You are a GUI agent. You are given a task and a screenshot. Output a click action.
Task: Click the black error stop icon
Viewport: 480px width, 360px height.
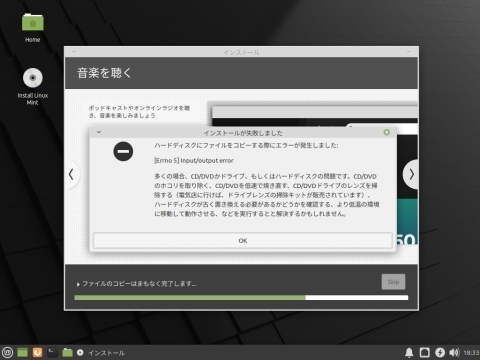[123, 151]
